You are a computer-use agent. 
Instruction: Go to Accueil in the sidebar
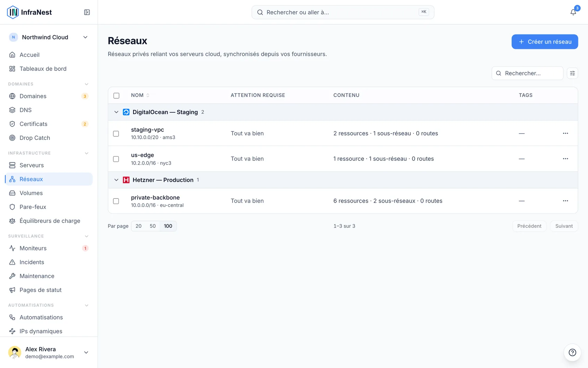[49, 55]
